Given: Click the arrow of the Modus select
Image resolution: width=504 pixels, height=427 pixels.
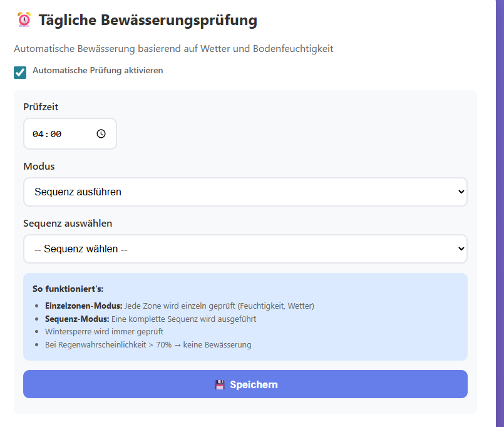Looking at the screenshot, I should [x=461, y=192].
